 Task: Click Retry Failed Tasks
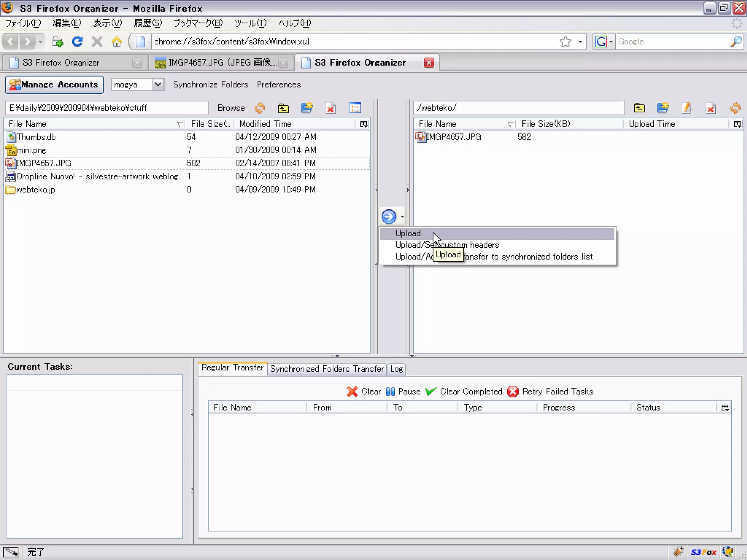pos(550,392)
